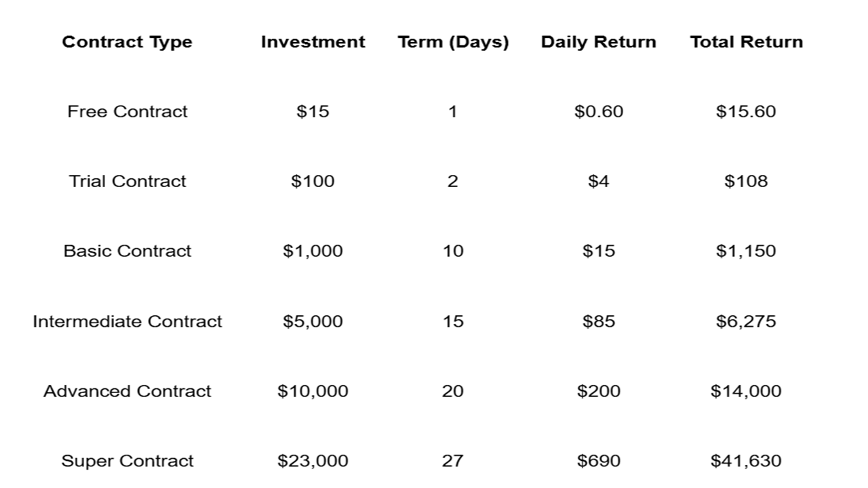This screenshot has height=488, width=868.
Task: Click the Investment column header
Action: point(313,42)
